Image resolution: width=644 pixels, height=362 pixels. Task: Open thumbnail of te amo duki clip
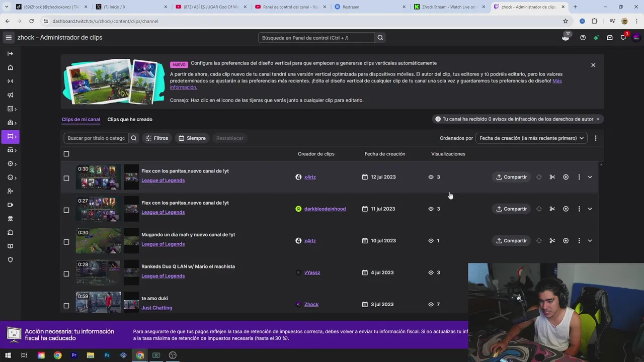coord(99,302)
